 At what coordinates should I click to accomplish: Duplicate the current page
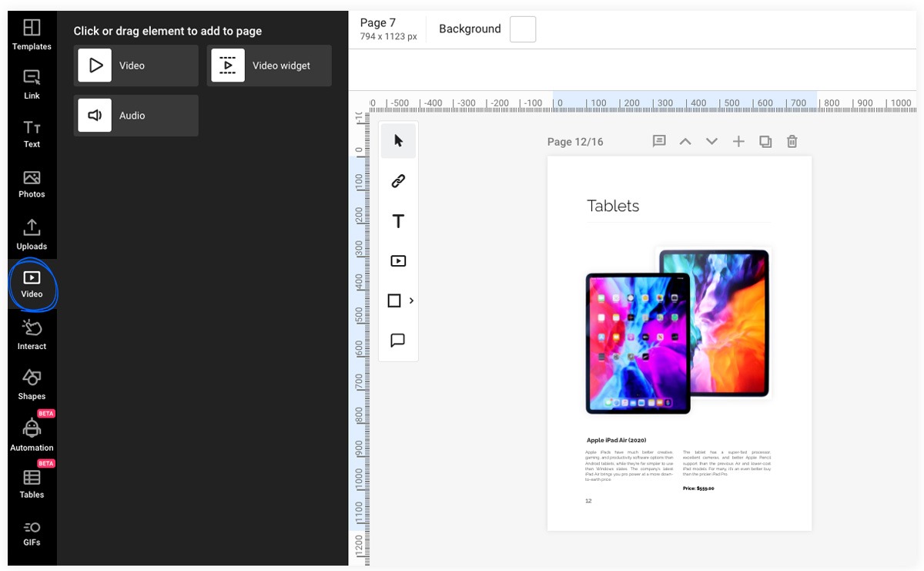765,141
